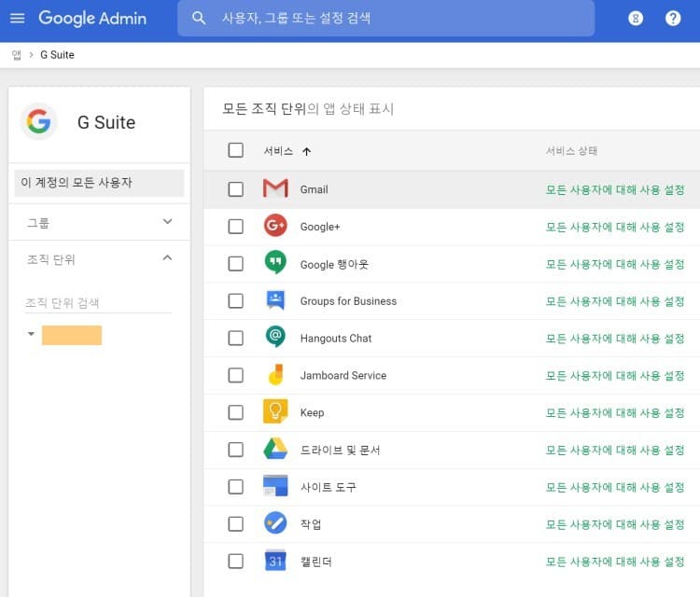Open the help question mark icon
The width and height of the screenshot is (700, 597).
pyautogui.click(x=673, y=18)
